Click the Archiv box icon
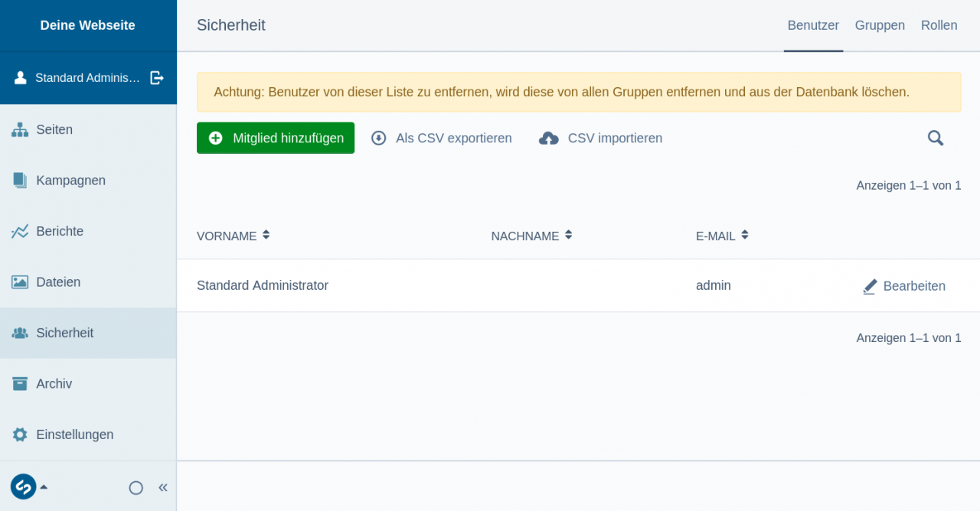Screen dimensions: 980x511 (20, 383)
